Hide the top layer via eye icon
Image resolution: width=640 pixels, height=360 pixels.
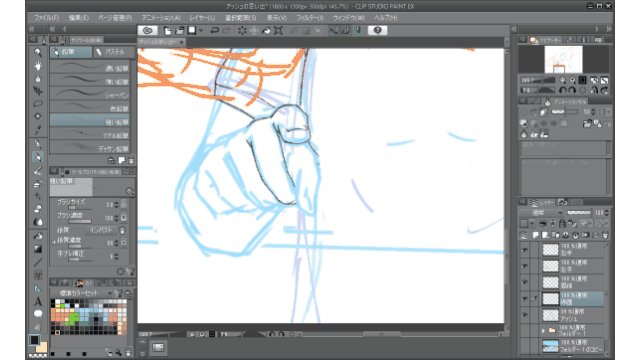coord(524,250)
